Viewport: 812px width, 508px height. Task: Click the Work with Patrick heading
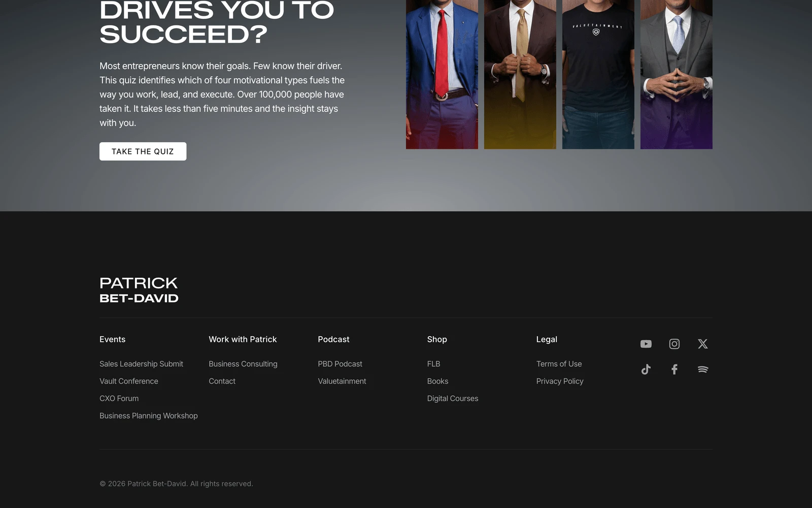[x=243, y=339]
